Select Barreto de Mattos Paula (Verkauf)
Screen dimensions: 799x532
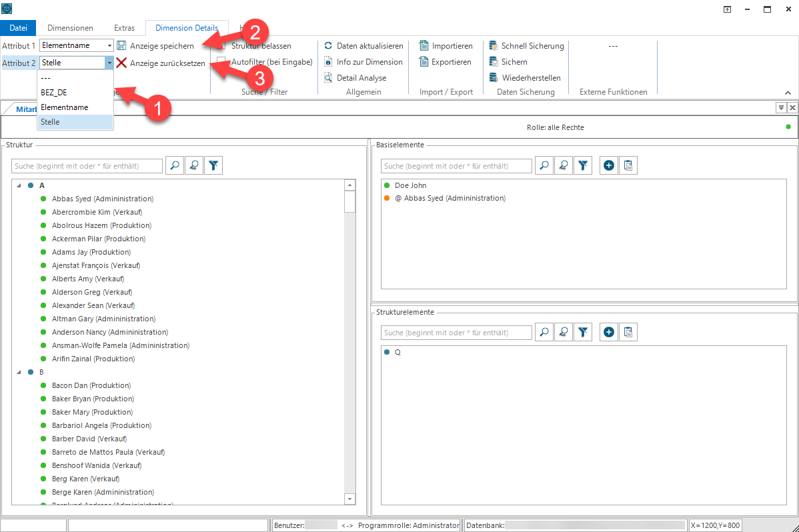click(108, 452)
